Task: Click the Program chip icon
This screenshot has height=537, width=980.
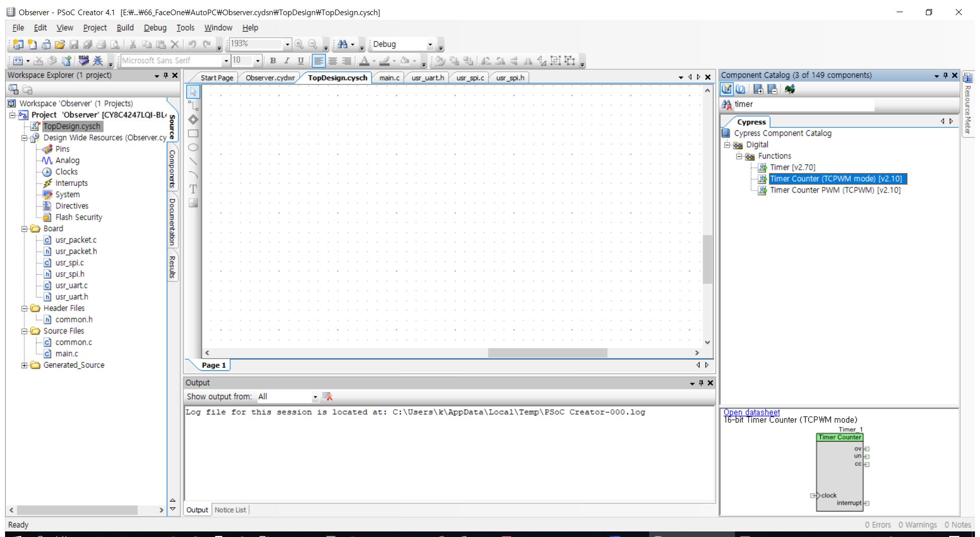Action: (x=84, y=61)
